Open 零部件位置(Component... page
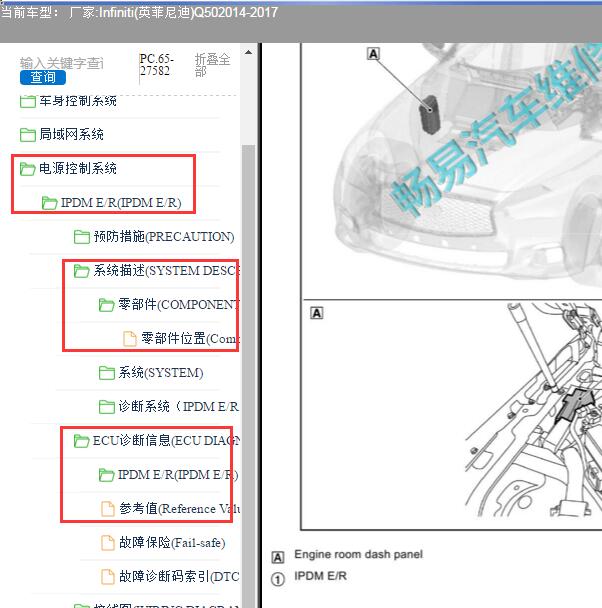Viewport: 602px width, 608px height. click(x=190, y=339)
